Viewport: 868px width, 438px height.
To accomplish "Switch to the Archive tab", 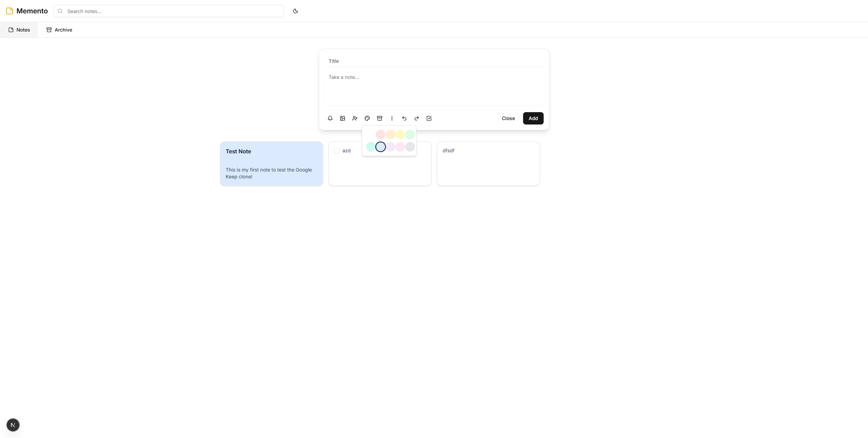I will pos(59,30).
